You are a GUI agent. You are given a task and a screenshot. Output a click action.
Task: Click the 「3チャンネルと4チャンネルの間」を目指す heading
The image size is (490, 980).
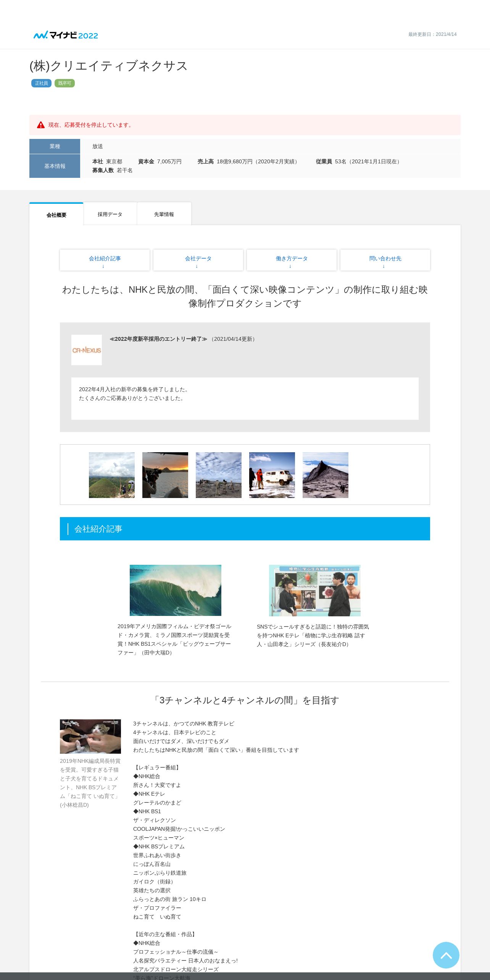click(x=245, y=700)
